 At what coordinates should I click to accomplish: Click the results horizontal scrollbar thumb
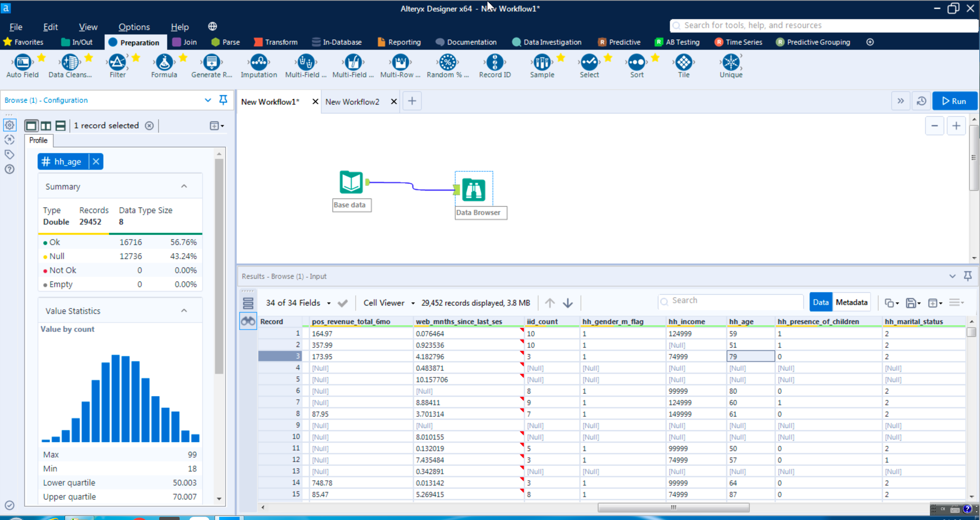tap(673, 508)
